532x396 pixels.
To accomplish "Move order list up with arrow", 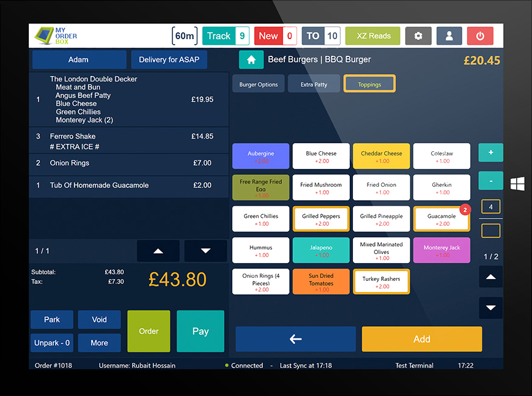I will (x=158, y=251).
